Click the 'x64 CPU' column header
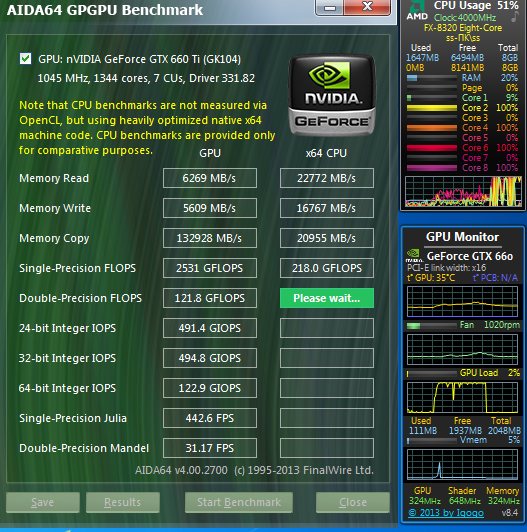 click(326, 153)
